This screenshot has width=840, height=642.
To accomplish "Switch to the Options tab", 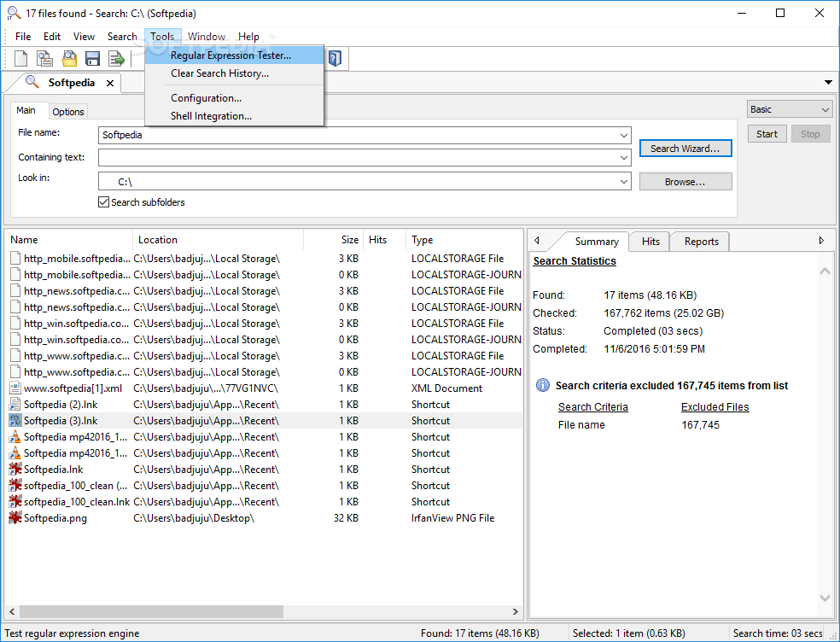I will click(x=68, y=112).
